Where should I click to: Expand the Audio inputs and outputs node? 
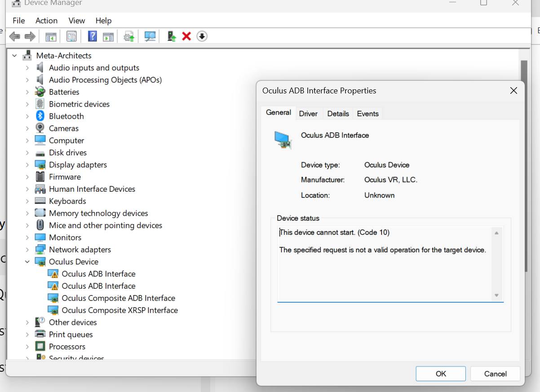pos(27,68)
